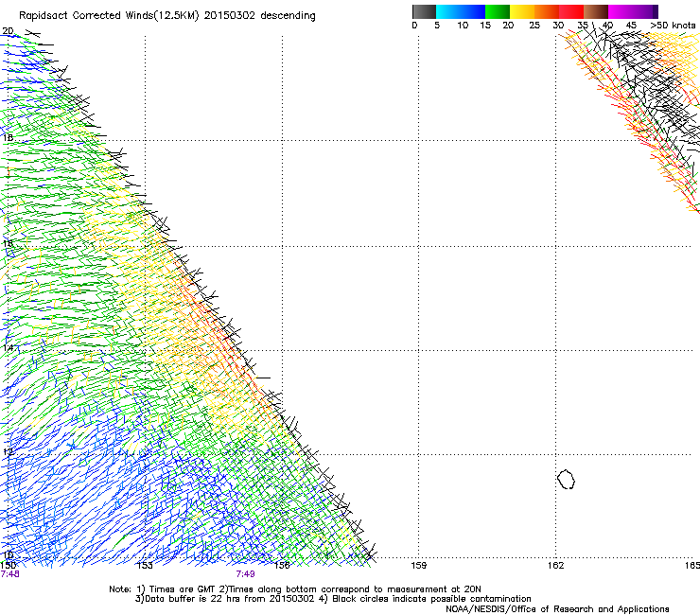
Task: Click the gray 0-5 knots color band
Action: click(x=424, y=11)
